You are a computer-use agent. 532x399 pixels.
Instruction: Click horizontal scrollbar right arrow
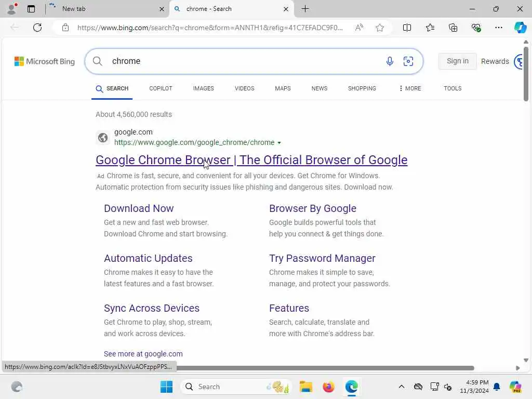[517, 368]
